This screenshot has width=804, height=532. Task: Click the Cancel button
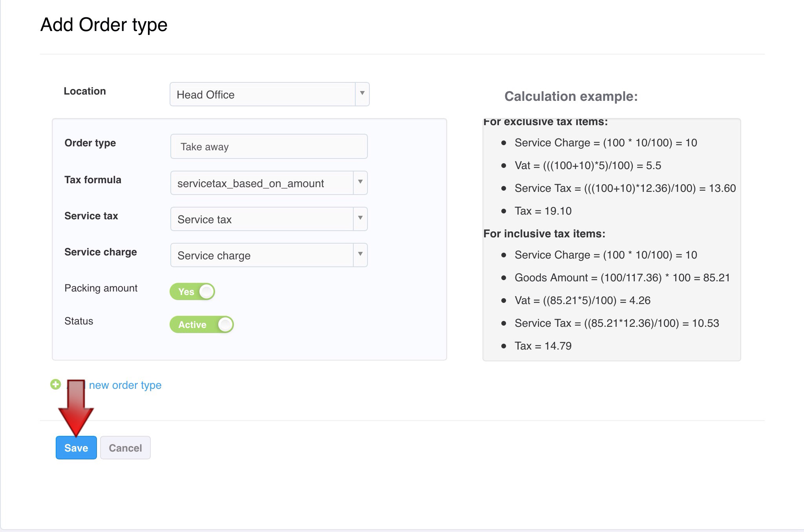(x=125, y=448)
